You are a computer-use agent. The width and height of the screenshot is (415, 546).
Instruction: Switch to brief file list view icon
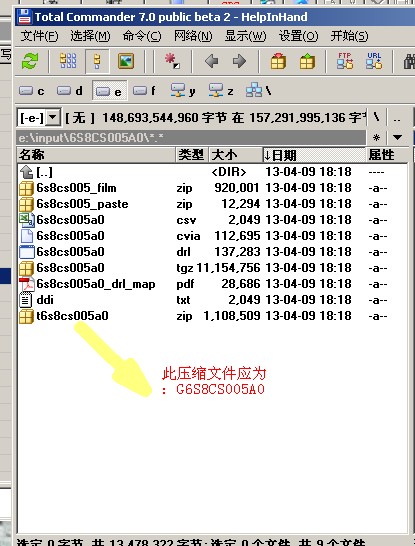[x=68, y=61]
